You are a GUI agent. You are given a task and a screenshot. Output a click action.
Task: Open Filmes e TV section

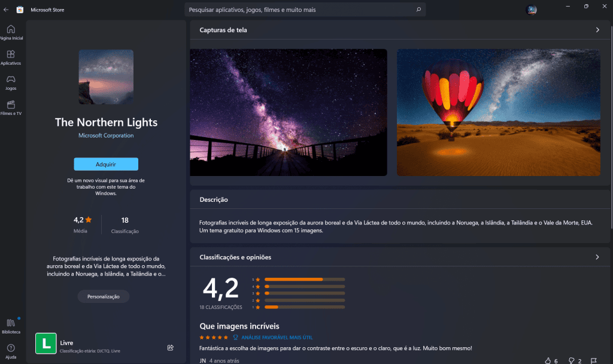click(11, 108)
